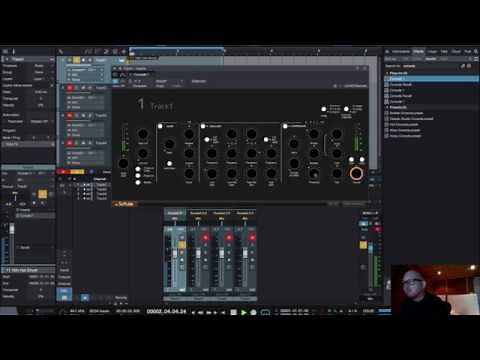Enable the Shape section toggle in Console 1
Screen dimensions: 480x360
tap(160, 126)
